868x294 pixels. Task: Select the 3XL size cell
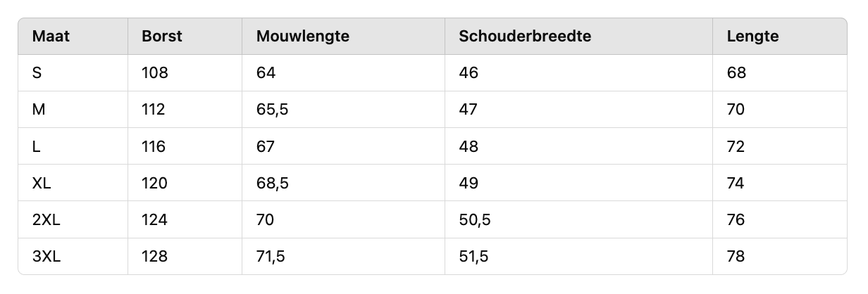(x=47, y=257)
